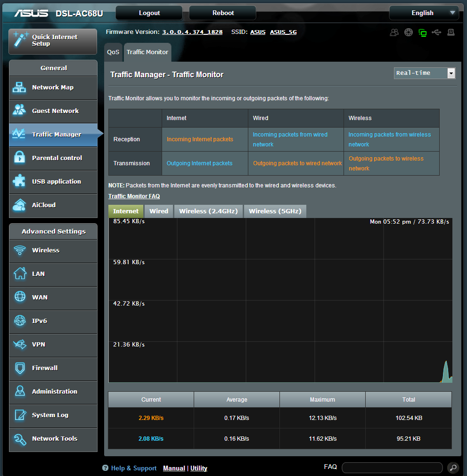
Task: Click the FAQ search input field
Action: [x=392, y=468]
